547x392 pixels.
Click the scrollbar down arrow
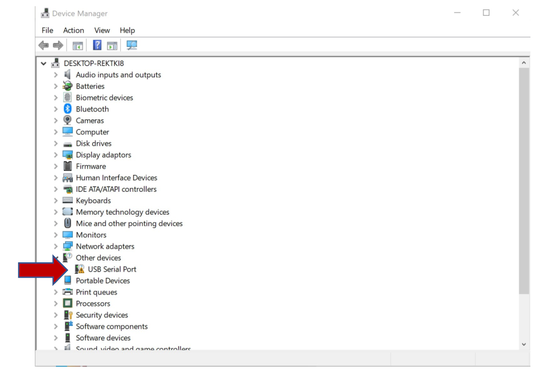(x=524, y=344)
